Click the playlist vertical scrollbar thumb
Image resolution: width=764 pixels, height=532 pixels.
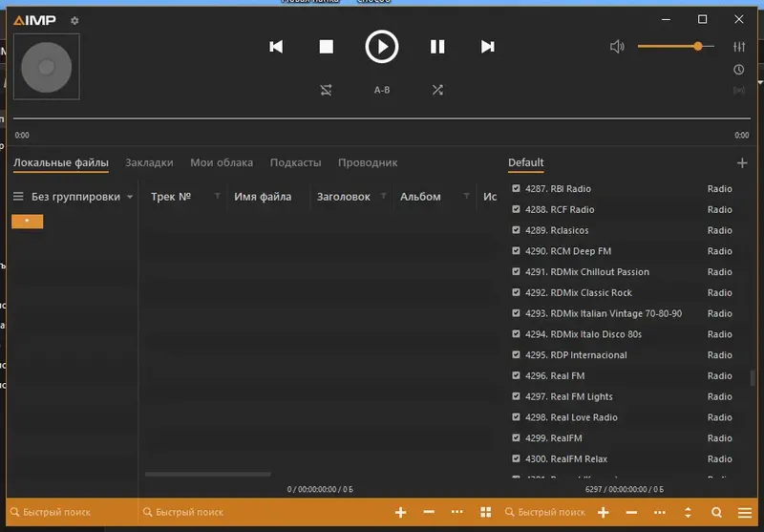753,377
